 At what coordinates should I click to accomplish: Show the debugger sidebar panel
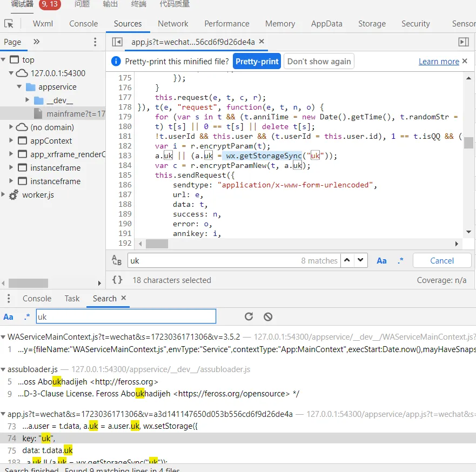[464, 42]
